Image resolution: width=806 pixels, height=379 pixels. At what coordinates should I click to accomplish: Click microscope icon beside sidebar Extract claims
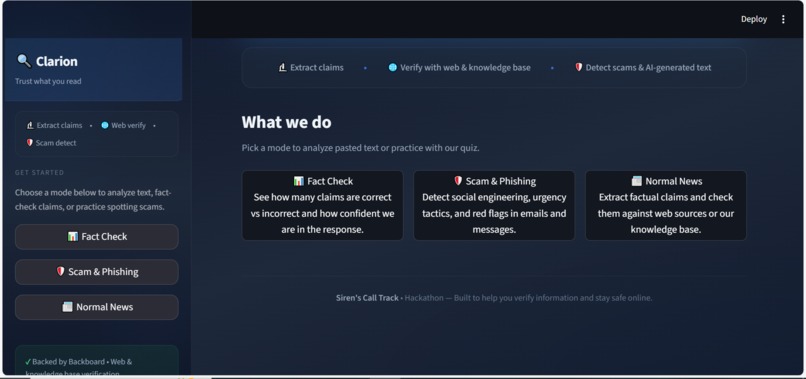(x=30, y=125)
